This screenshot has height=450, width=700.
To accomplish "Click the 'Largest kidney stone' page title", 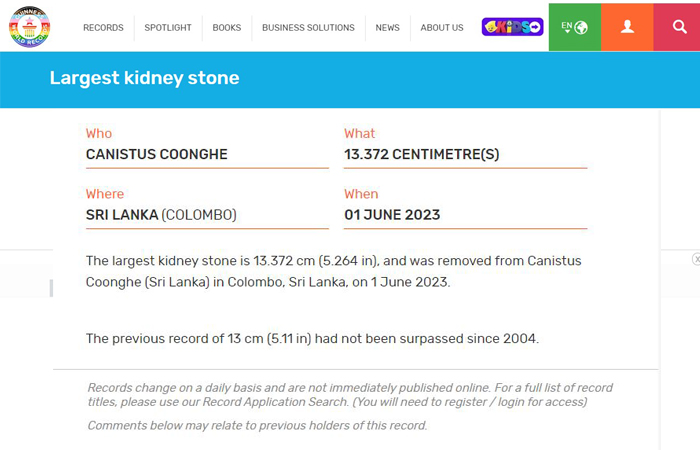I will 145,78.
